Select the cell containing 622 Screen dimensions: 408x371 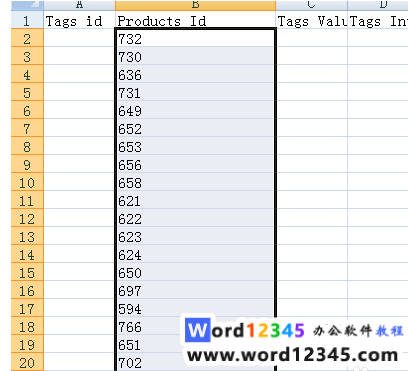coord(196,218)
